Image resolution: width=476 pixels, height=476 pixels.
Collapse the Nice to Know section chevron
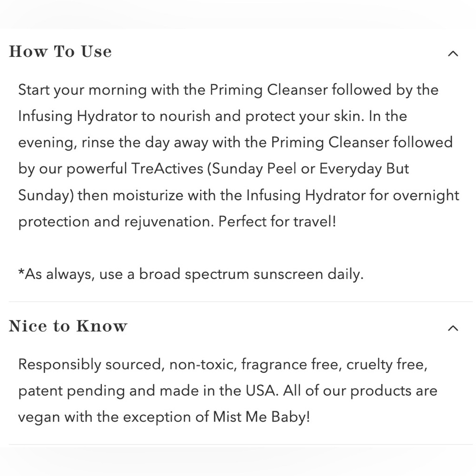(453, 328)
